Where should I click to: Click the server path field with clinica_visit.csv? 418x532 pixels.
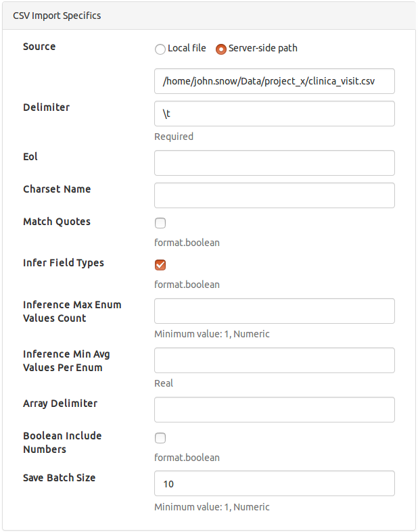point(274,81)
